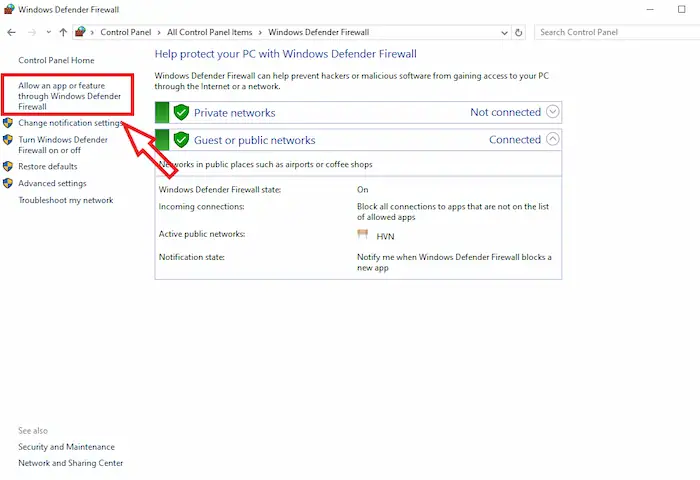Click the Control Panel icon in the address bar

[80, 32]
